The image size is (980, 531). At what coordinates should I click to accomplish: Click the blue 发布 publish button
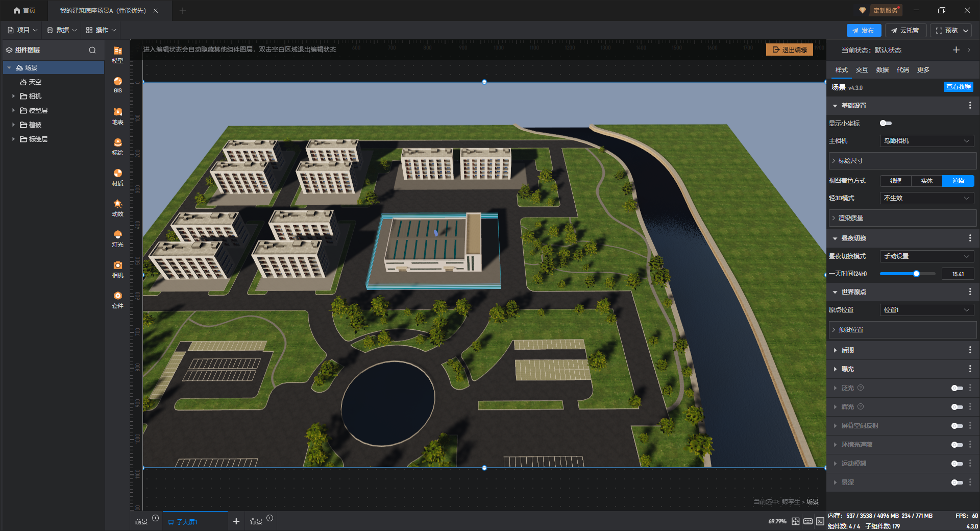(x=863, y=31)
